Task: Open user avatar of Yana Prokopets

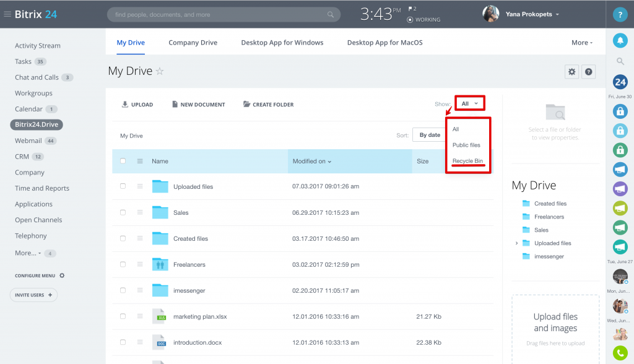Action: click(490, 14)
